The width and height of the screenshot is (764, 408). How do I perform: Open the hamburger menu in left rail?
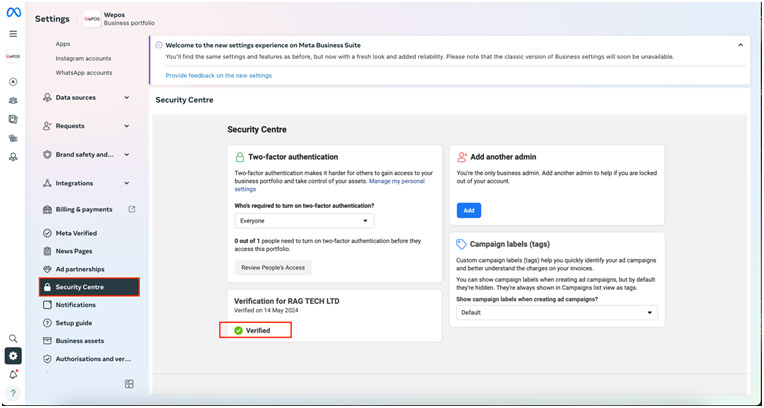coord(13,34)
